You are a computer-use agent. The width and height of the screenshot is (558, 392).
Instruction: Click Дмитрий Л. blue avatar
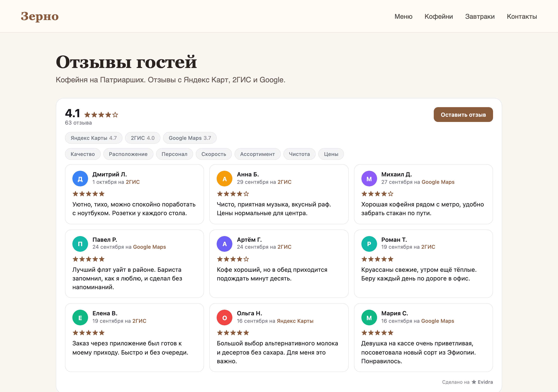click(x=80, y=179)
